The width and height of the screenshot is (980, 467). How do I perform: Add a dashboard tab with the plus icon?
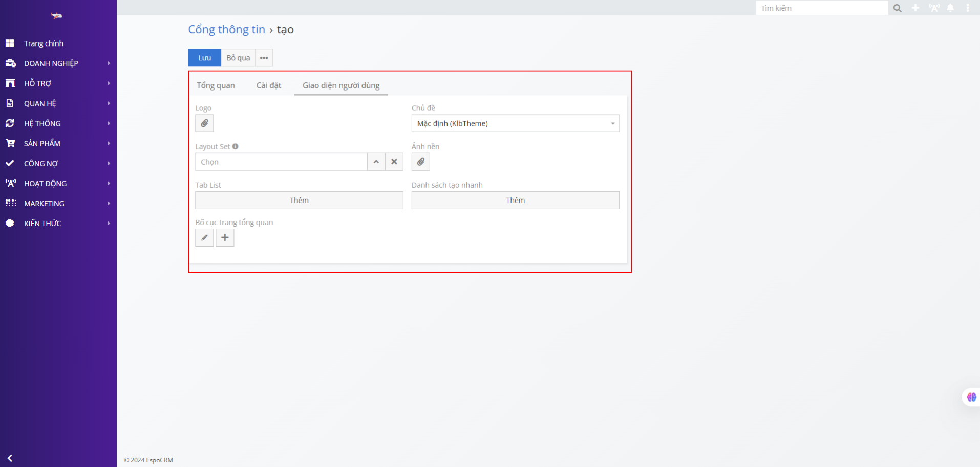(x=225, y=237)
